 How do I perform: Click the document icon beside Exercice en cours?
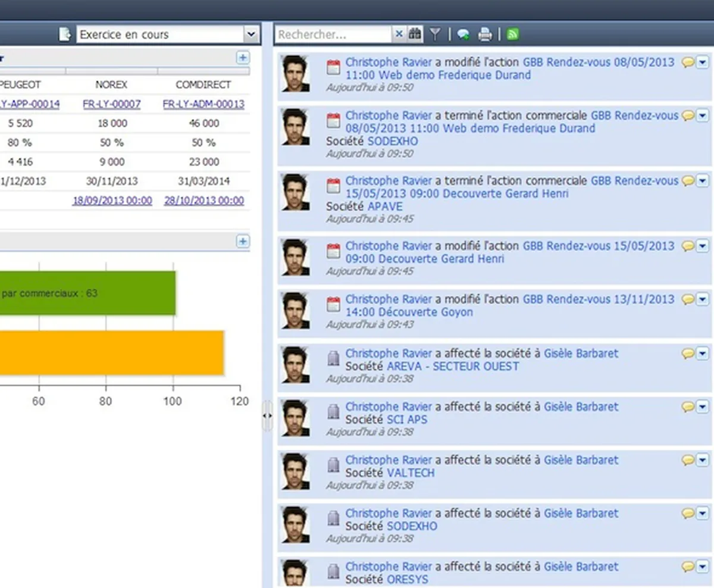(x=65, y=35)
